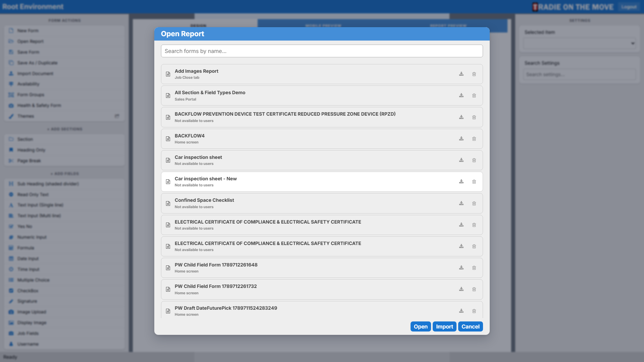Select PW Child Field Form 1789712261732
Viewport: 644px width, 362px height.
click(322, 289)
